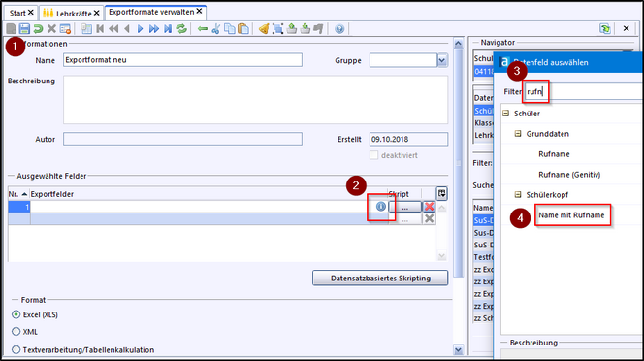The height and width of the screenshot is (361, 644).
Task: Delete export field row 1 red X
Action: (x=429, y=207)
